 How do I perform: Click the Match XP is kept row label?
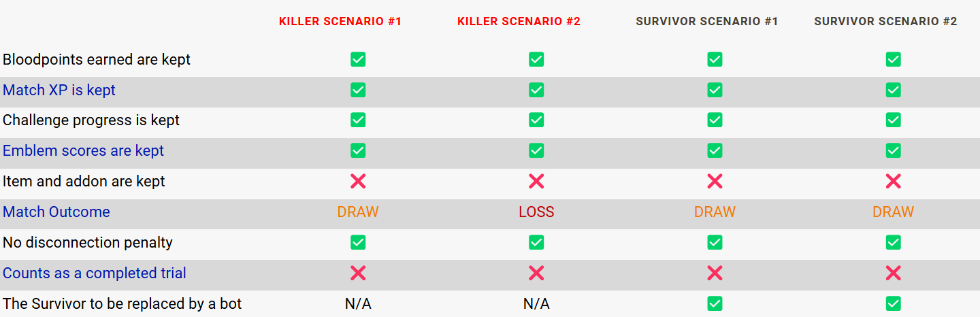click(59, 90)
